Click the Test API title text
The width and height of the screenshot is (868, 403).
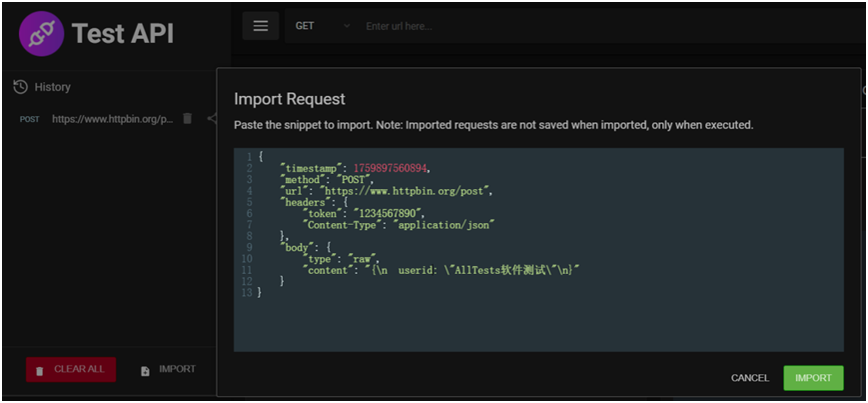click(122, 33)
